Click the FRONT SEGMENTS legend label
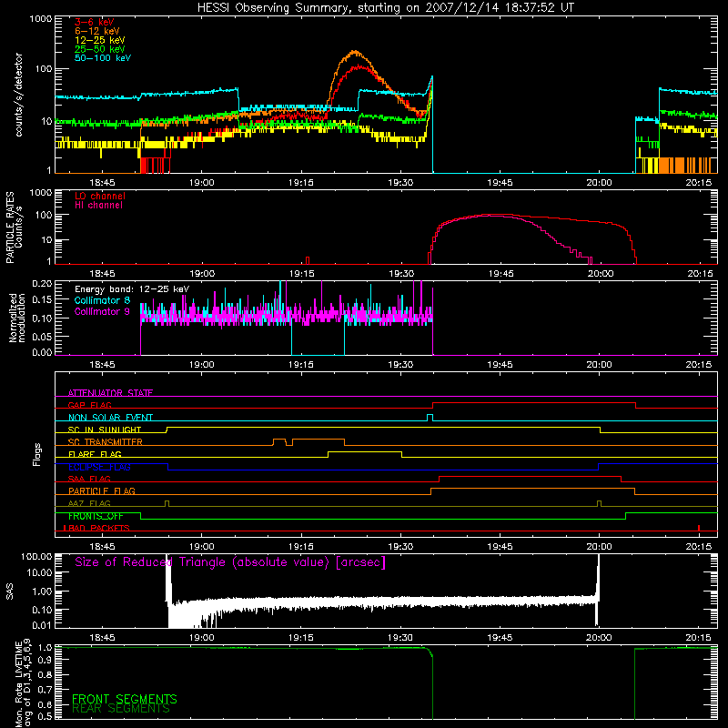 [x=125, y=699]
